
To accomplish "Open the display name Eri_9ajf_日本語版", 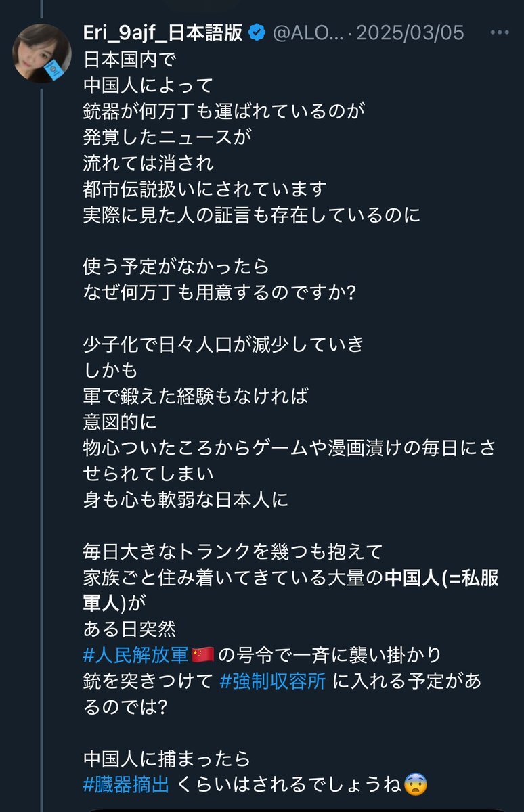I will coord(162,32).
